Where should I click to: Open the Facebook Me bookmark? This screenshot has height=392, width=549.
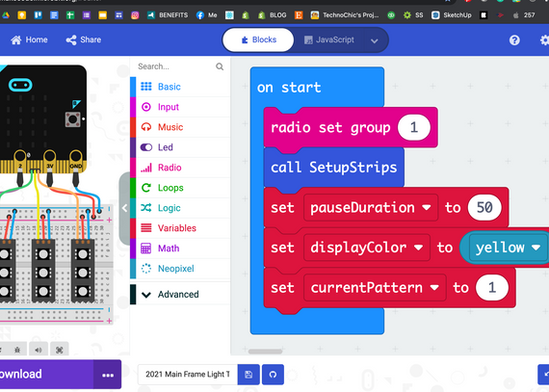point(206,15)
